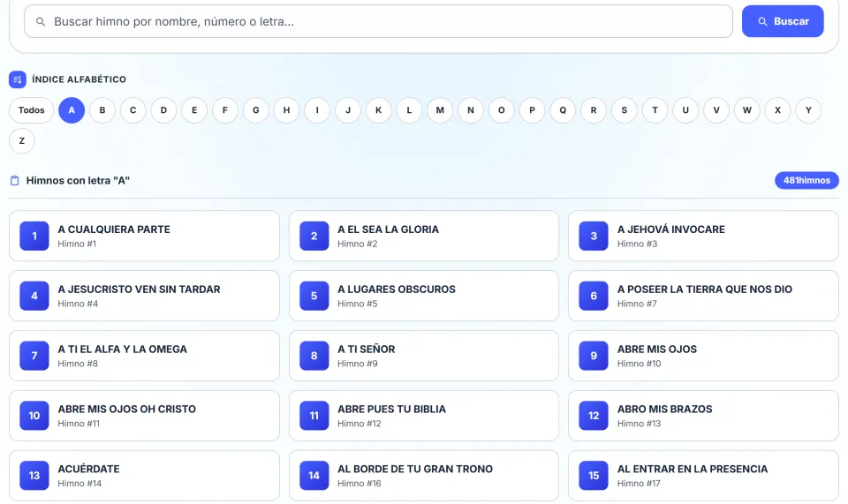Filter hymns by letter M
This screenshot has height=504, width=848.
pos(440,110)
